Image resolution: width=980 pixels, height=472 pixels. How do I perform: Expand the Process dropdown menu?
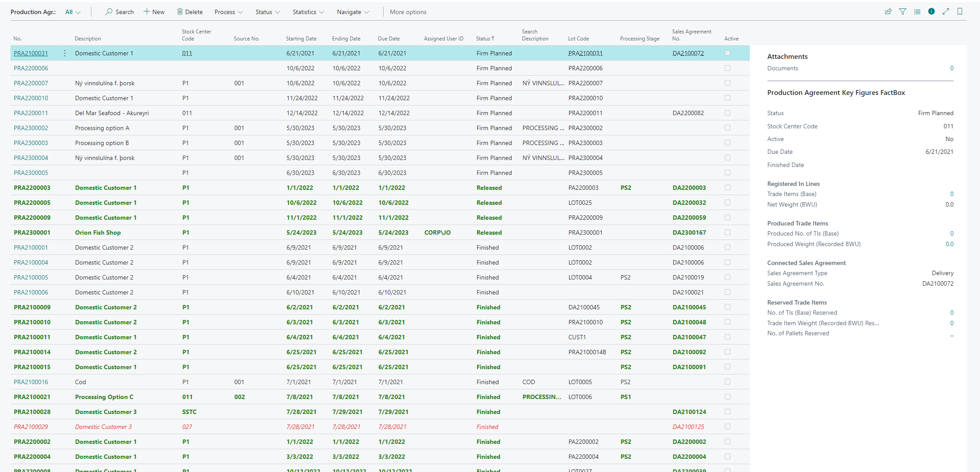229,12
